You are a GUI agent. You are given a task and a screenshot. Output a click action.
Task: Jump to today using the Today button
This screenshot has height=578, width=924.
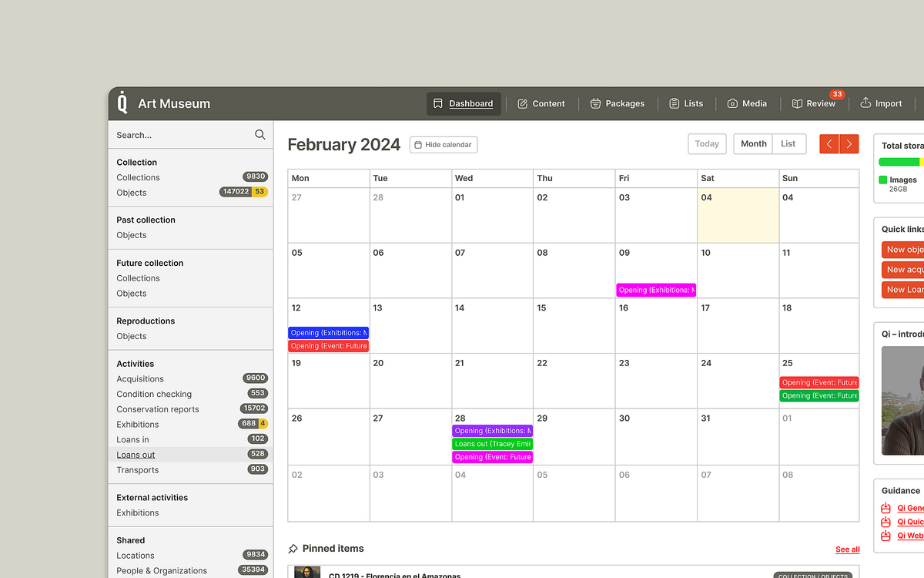pyautogui.click(x=706, y=143)
